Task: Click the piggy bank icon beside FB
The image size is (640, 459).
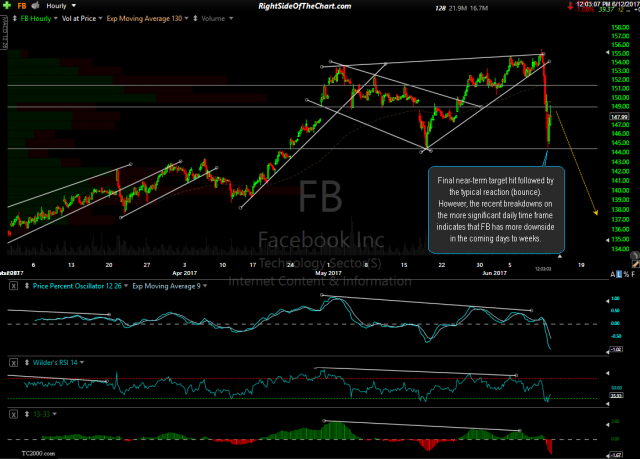Action: click(36, 6)
